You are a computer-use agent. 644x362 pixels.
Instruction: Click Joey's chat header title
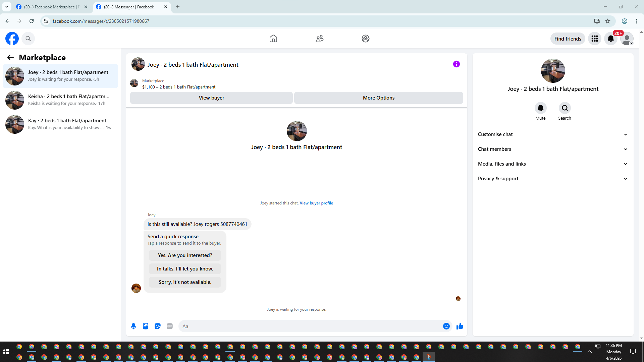[x=193, y=65]
